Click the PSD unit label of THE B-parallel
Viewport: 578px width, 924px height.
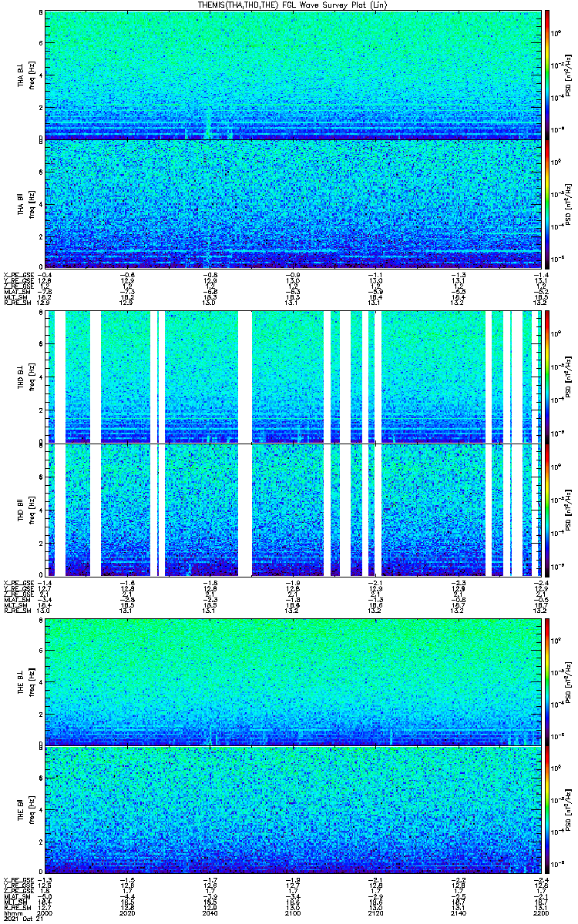[569, 810]
